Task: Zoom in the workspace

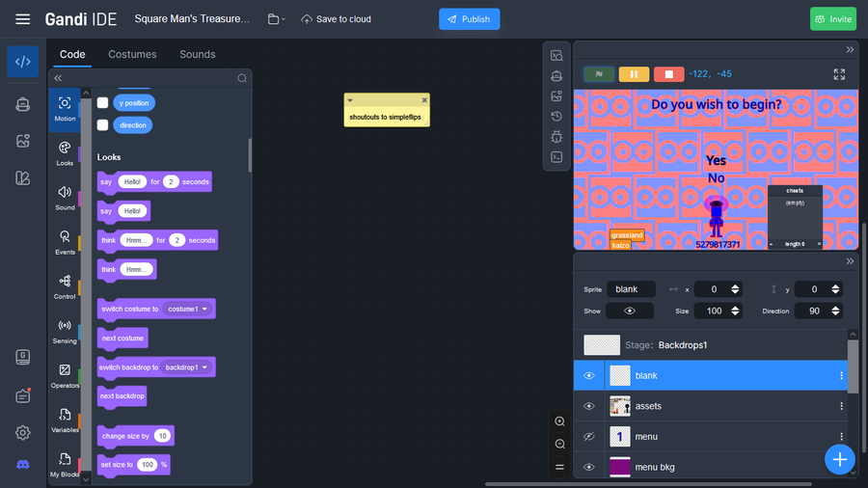Action: (559, 421)
